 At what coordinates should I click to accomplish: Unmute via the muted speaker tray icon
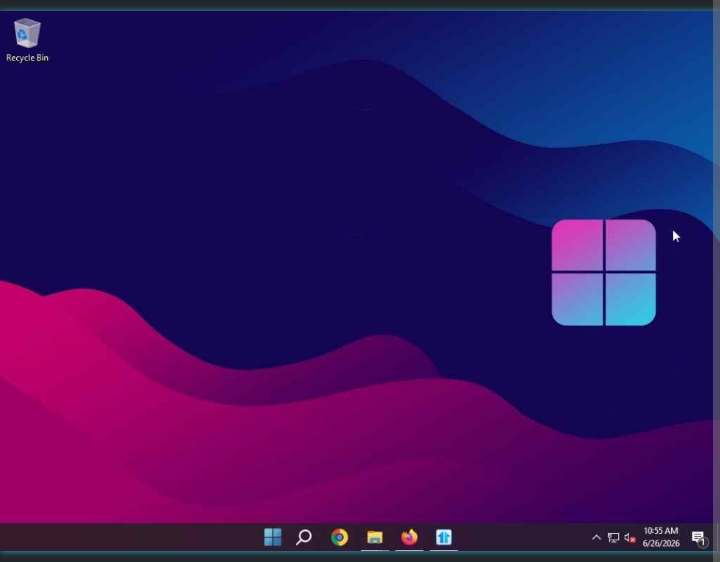(x=630, y=538)
